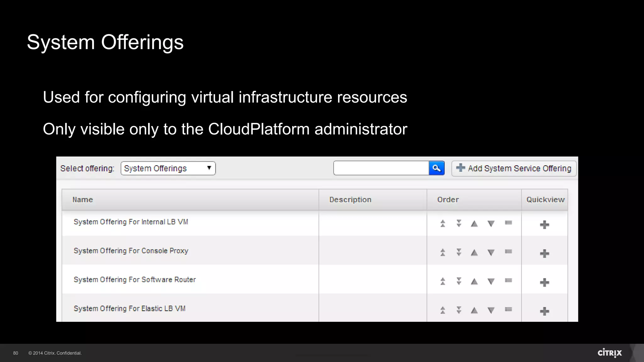The width and height of the screenshot is (644, 362).
Task: Click the Order column header
Action: [x=474, y=200]
